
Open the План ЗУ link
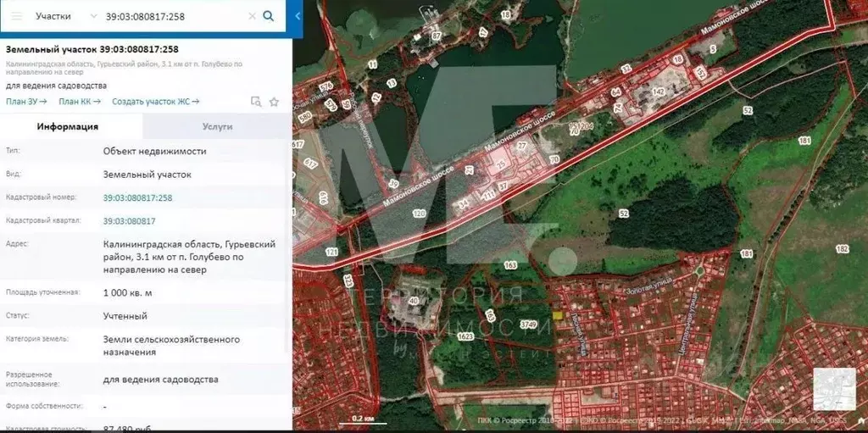click(26, 102)
